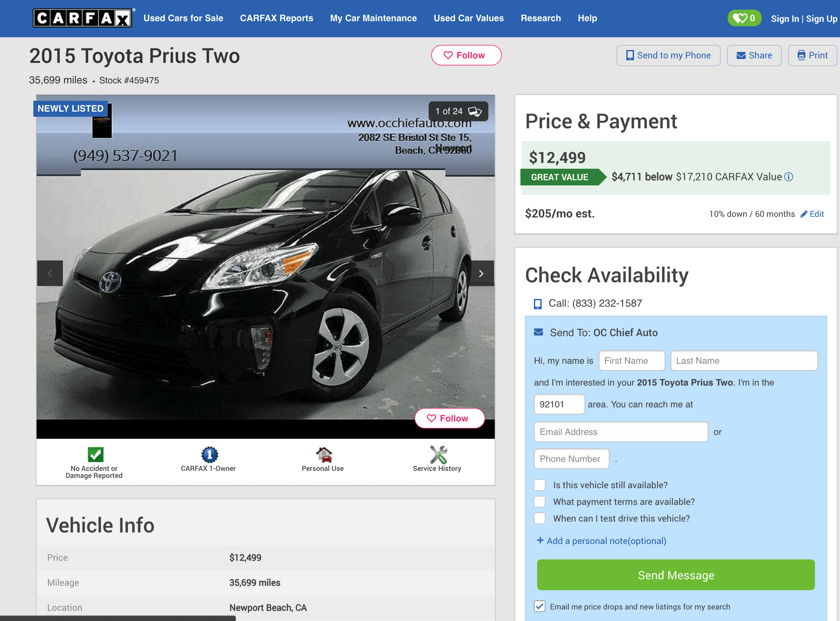The height and width of the screenshot is (621, 840).
Task: Expand Add a personal note(optional)
Action: click(601, 540)
